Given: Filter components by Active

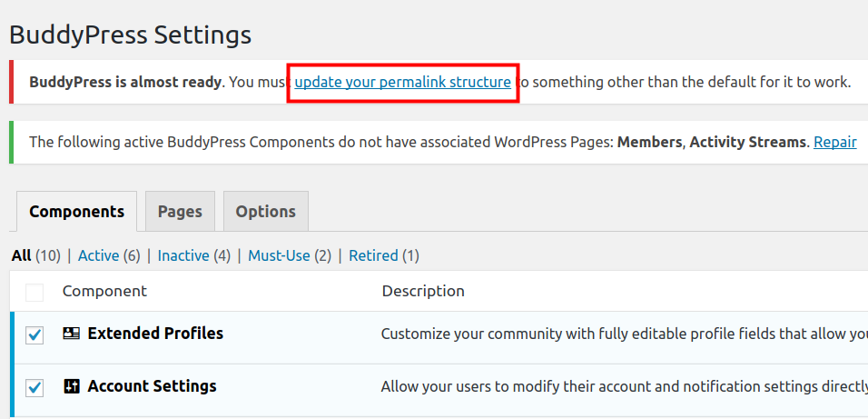Looking at the screenshot, I should 98,255.
